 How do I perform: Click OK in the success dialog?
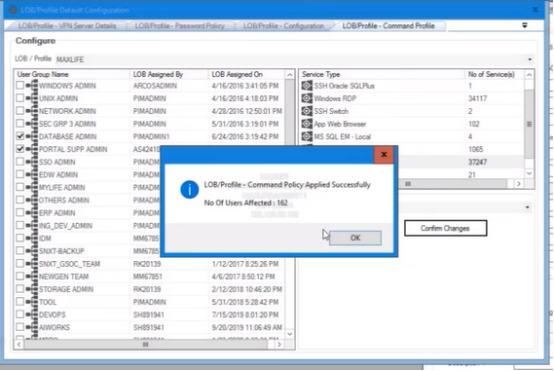[x=355, y=238]
